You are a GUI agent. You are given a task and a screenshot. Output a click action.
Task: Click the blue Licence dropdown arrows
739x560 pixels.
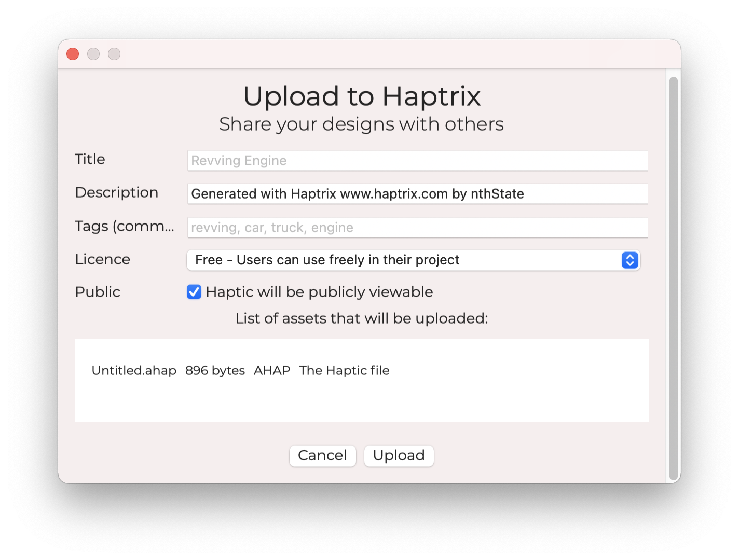(629, 260)
